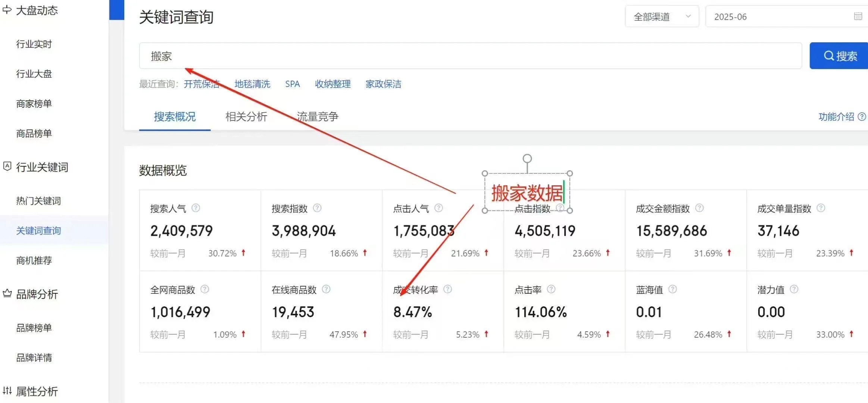Select 热门关键词 in the sidebar
This screenshot has height=403, width=868.
(x=38, y=201)
